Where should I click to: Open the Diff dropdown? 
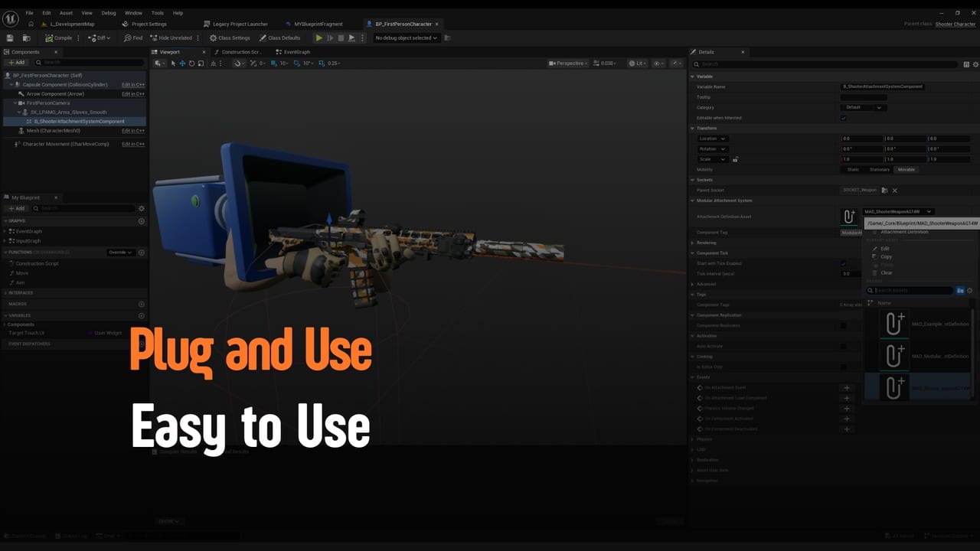pyautogui.click(x=100, y=37)
